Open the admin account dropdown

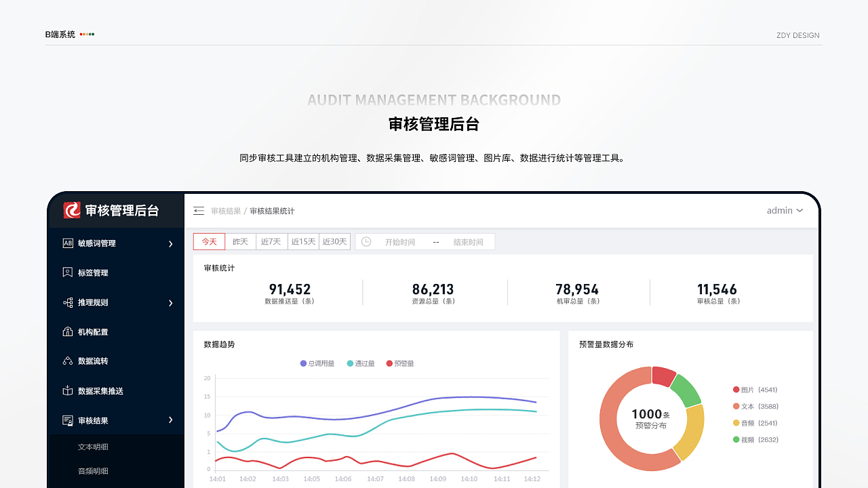click(784, 210)
